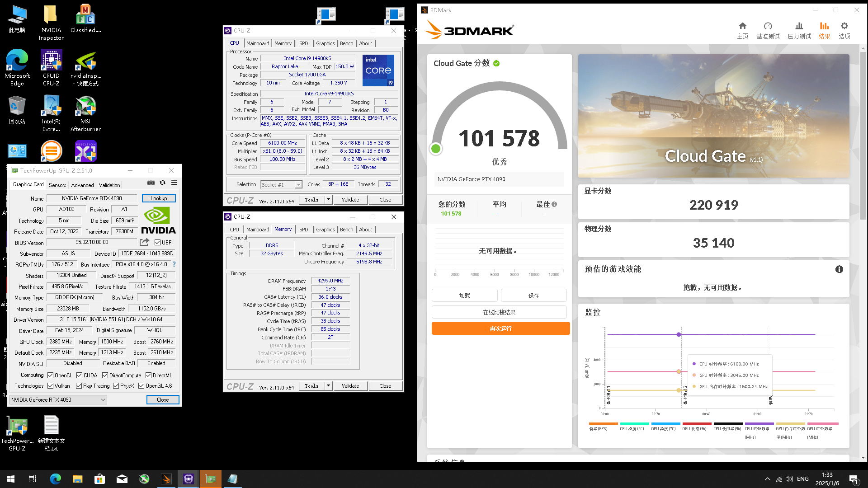This screenshot has width=868, height=488.
Task: Click the Windows Start button
Action: (x=11, y=479)
